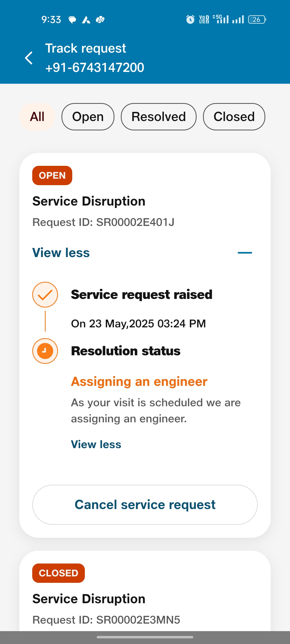
Task: Filter requests by Open status
Action: coord(88,117)
